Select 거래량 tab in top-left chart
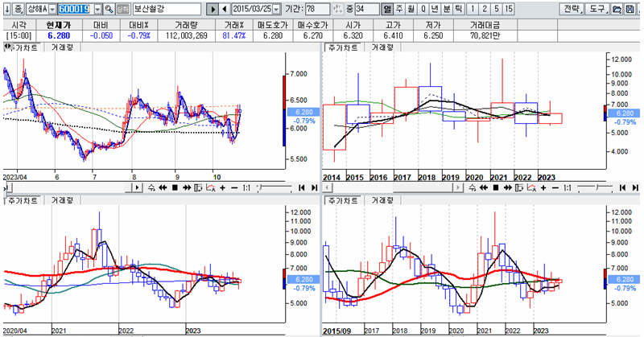This screenshot has width=644, height=337. [x=64, y=47]
